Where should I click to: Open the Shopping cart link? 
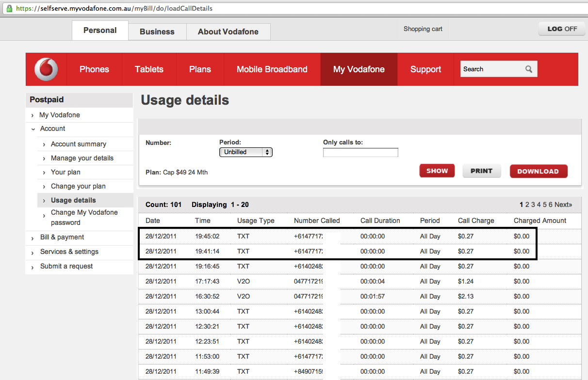(423, 29)
